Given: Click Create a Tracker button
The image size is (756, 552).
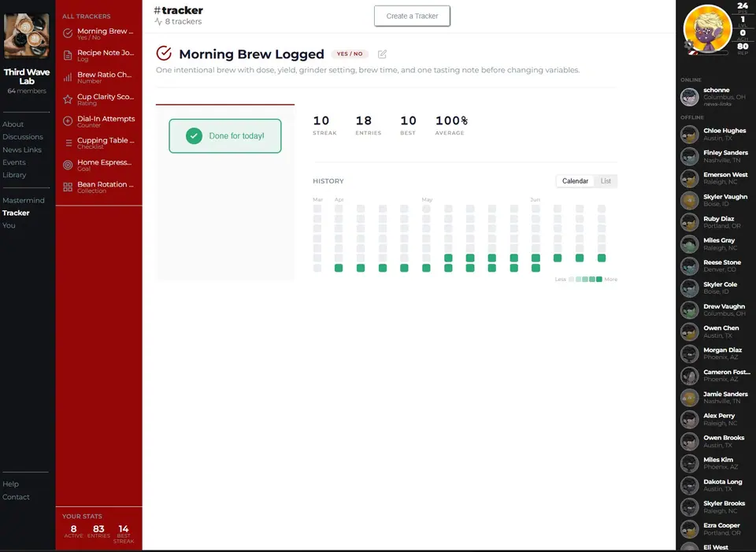Looking at the screenshot, I should [x=412, y=16].
